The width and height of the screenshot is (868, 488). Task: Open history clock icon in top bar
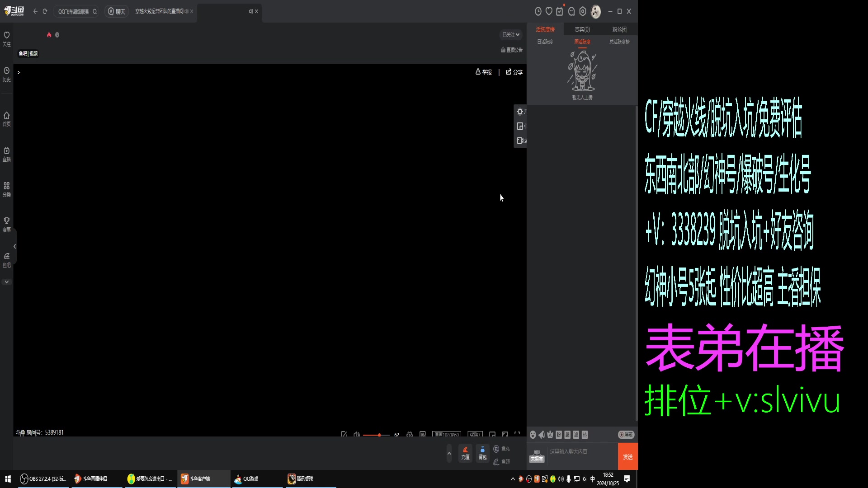pos(538,11)
